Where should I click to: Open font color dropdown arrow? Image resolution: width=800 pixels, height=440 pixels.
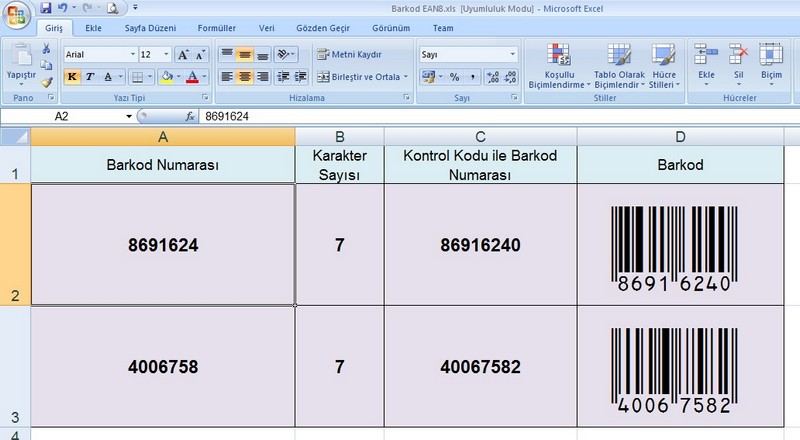click(204, 77)
